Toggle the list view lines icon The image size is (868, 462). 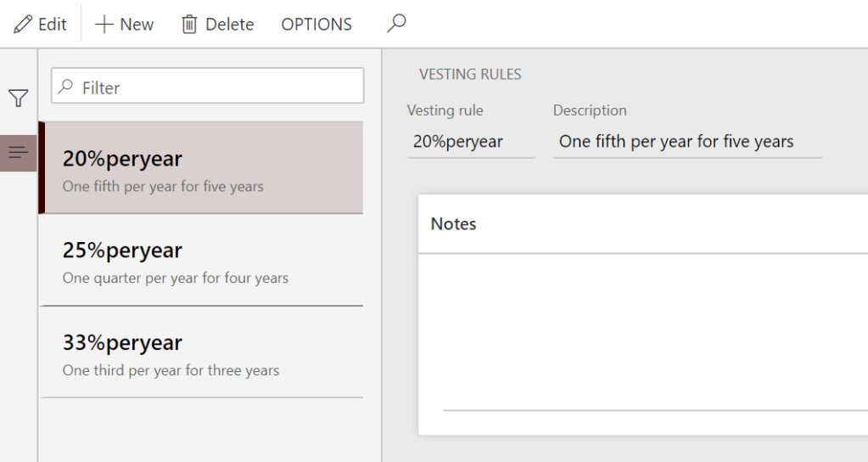pyautogui.click(x=19, y=152)
